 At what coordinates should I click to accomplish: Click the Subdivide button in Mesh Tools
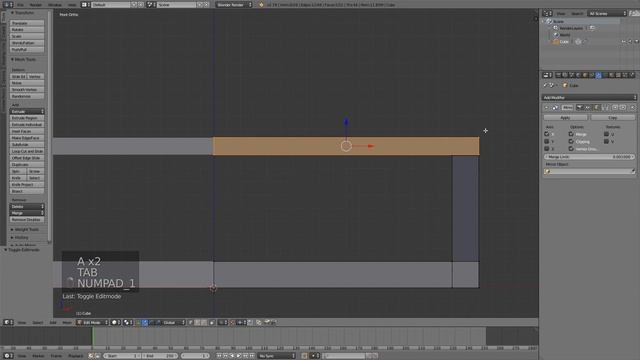[27, 144]
